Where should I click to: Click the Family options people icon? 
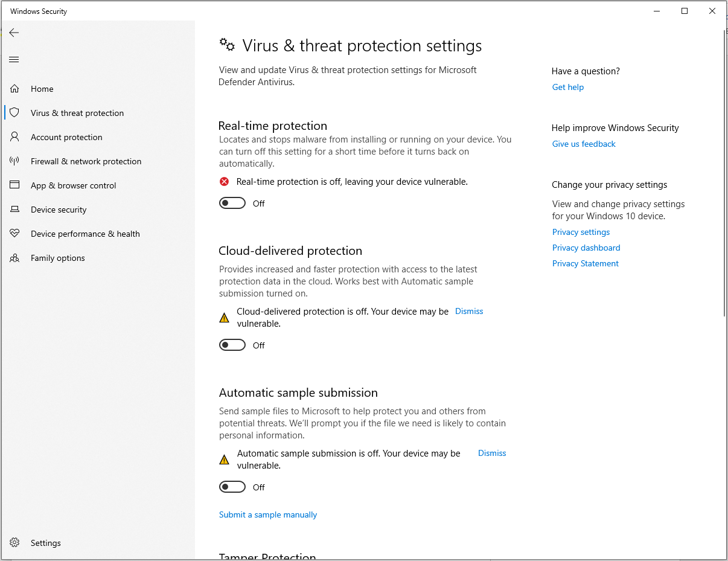[x=14, y=258]
